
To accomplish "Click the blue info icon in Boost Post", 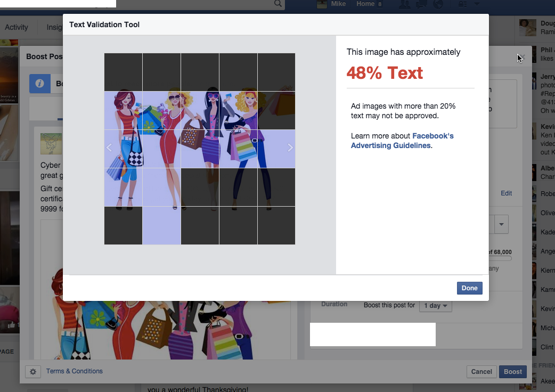I will click(40, 84).
